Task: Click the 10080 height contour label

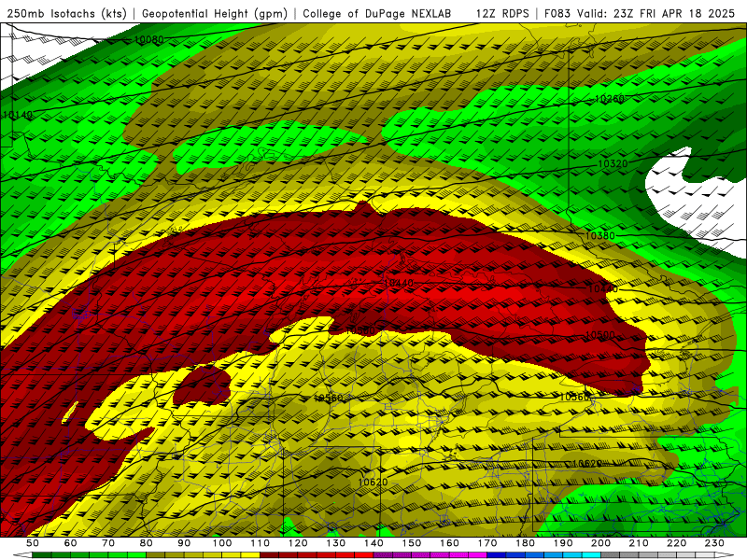Action: click(148, 39)
